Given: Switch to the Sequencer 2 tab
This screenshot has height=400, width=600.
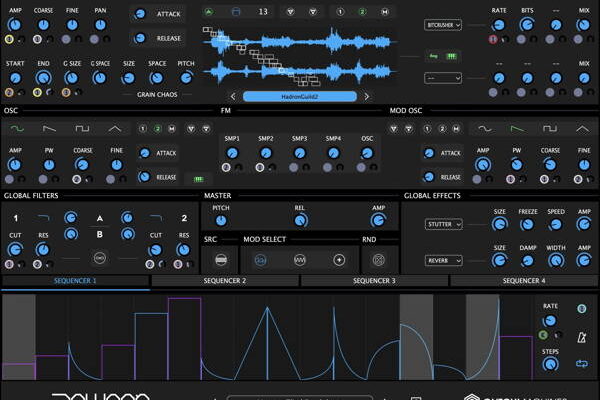Looking at the screenshot, I should click(225, 282).
